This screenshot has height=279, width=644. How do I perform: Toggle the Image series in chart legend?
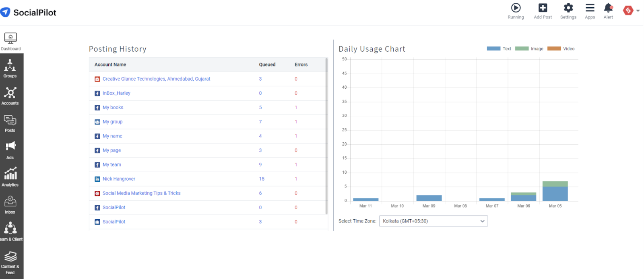(529, 49)
